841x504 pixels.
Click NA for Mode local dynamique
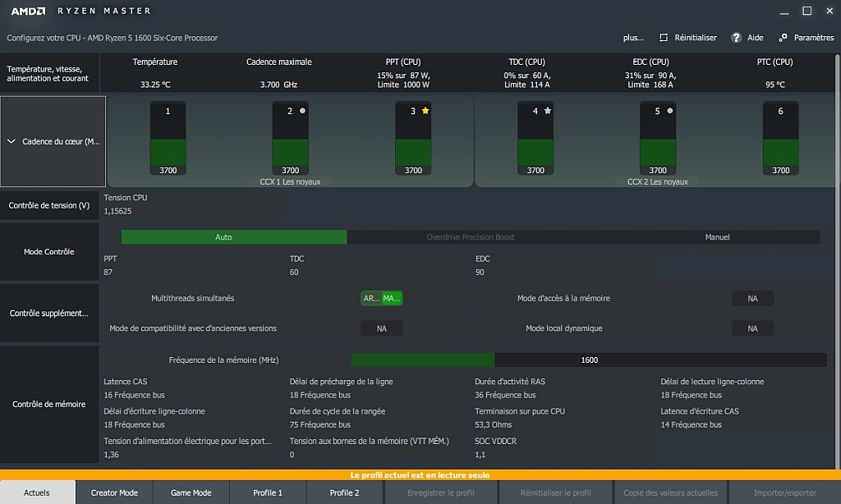[x=752, y=328]
